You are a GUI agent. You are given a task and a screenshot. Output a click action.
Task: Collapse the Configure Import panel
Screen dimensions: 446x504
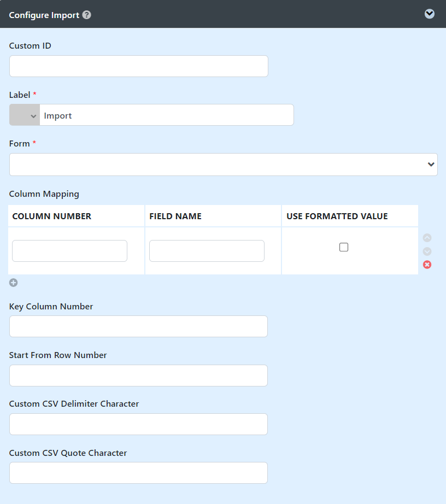(430, 14)
